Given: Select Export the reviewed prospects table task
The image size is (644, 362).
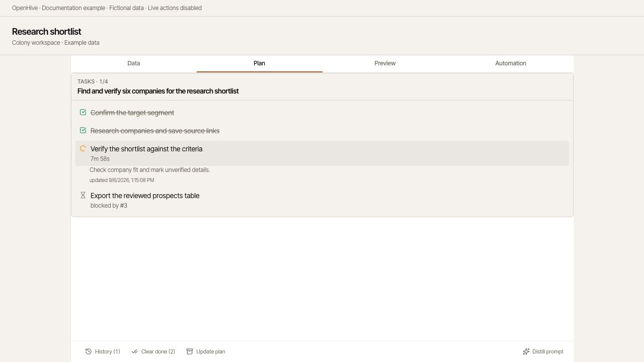Looking at the screenshot, I should (x=322, y=200).
